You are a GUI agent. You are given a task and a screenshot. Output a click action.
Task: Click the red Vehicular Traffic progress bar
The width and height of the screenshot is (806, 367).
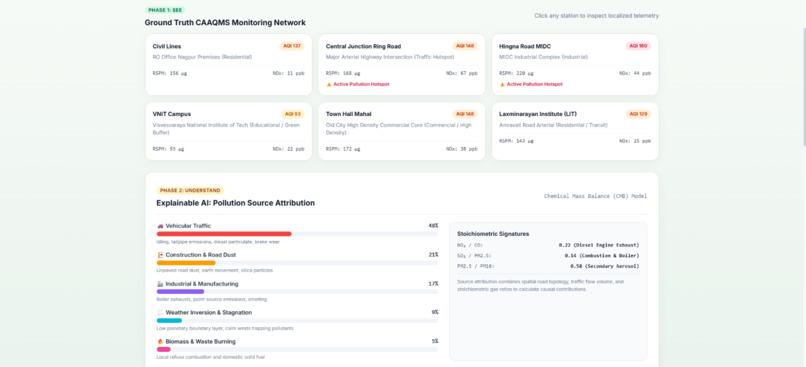pyautogui.click(x=224, y=234)
